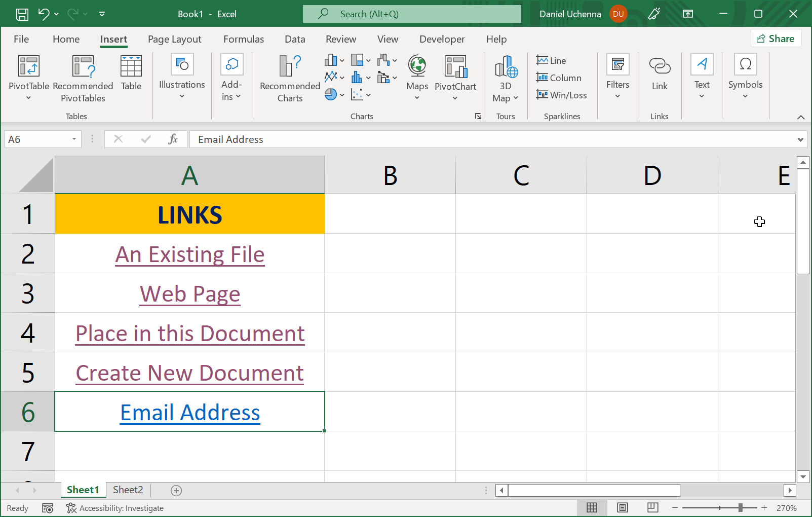Switch to Sheet2
Image resolution: width=812 pixels, height=517 pixels.
(127, 490)
